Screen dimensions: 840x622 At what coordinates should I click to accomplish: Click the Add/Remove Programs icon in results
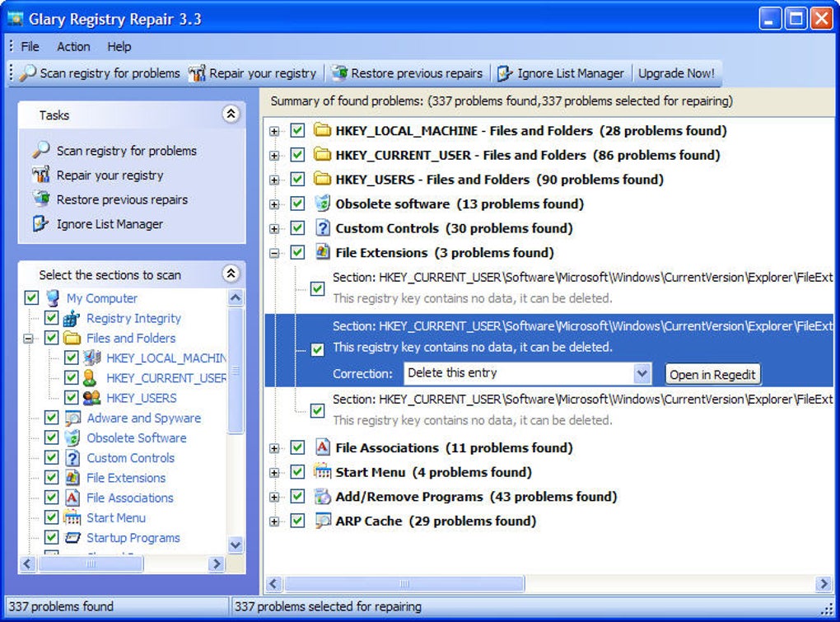click(322, 496)
